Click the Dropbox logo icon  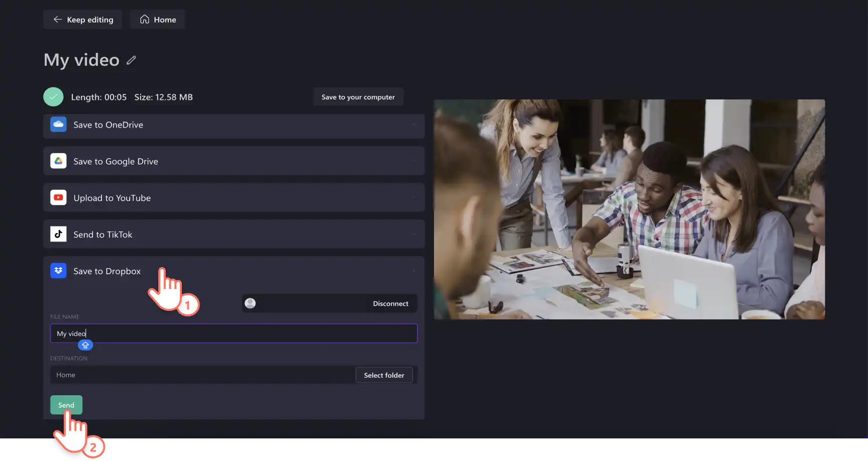pyautogui.click(x=58, y=271)
